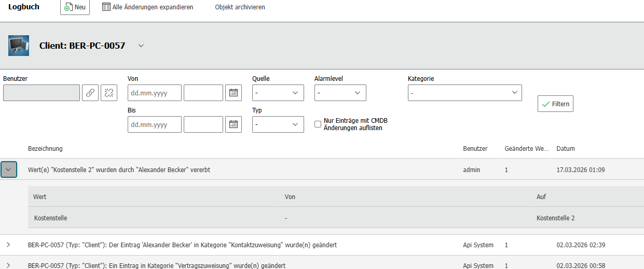Click the Datum column header

(566, 149)
